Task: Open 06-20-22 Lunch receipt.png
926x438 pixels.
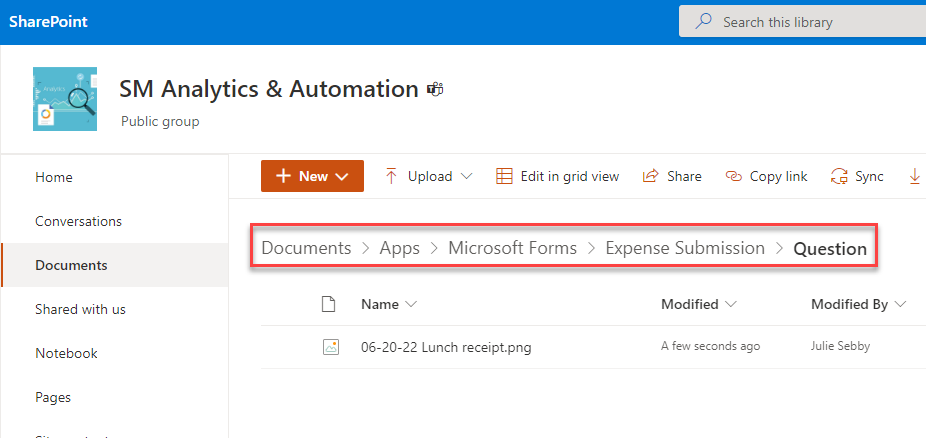Action: pos(446,348)
